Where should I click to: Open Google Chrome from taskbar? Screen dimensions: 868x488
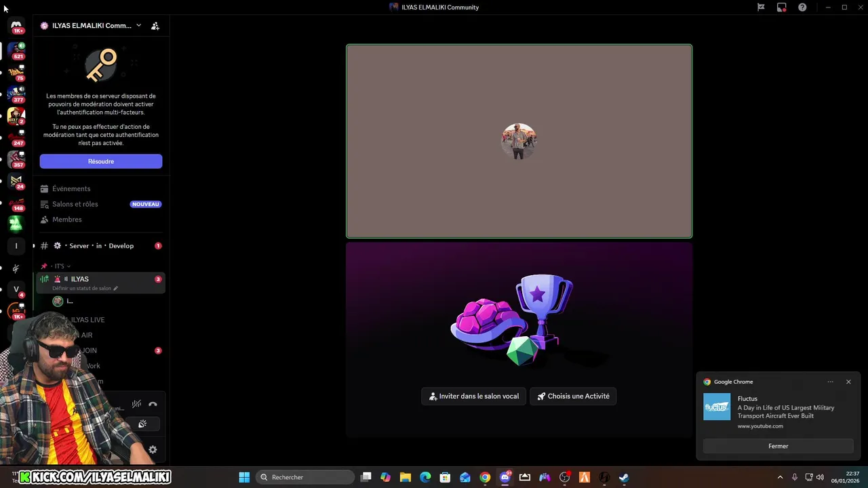[485, 477]
